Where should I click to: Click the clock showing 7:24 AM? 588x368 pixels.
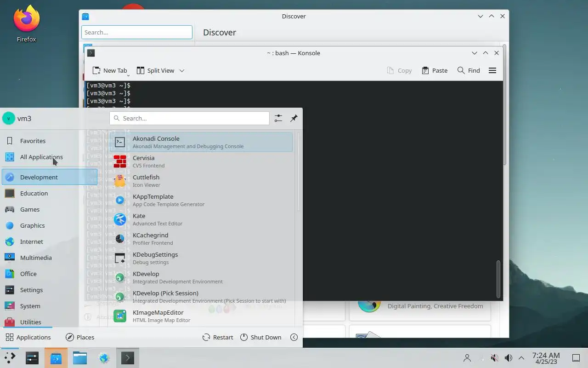click(x=546, y=358)
